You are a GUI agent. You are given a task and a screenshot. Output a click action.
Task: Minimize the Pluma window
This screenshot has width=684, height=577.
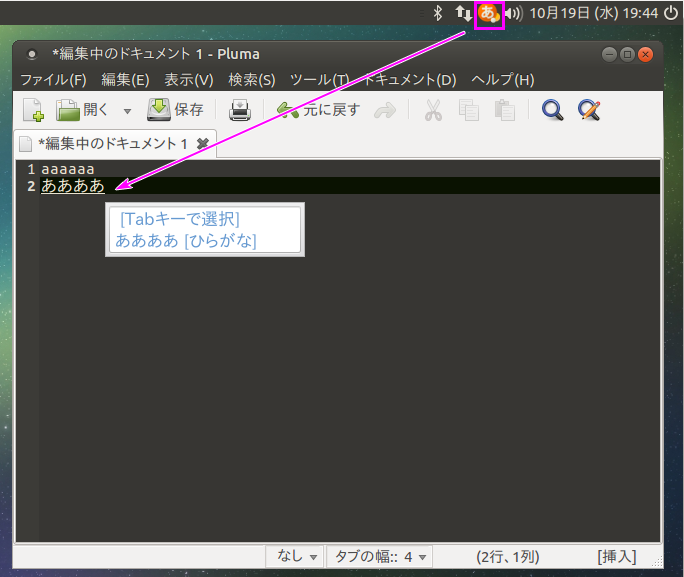click(609, 55)
